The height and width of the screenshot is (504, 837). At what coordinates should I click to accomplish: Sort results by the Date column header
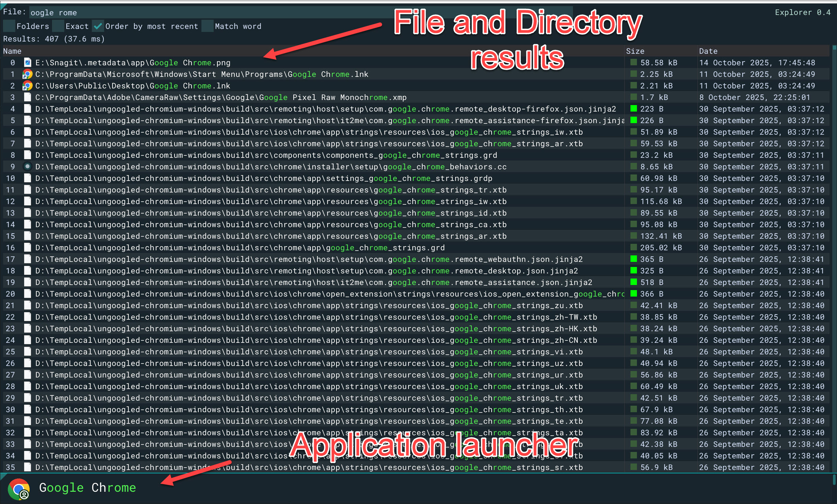(x=708, y=51)
